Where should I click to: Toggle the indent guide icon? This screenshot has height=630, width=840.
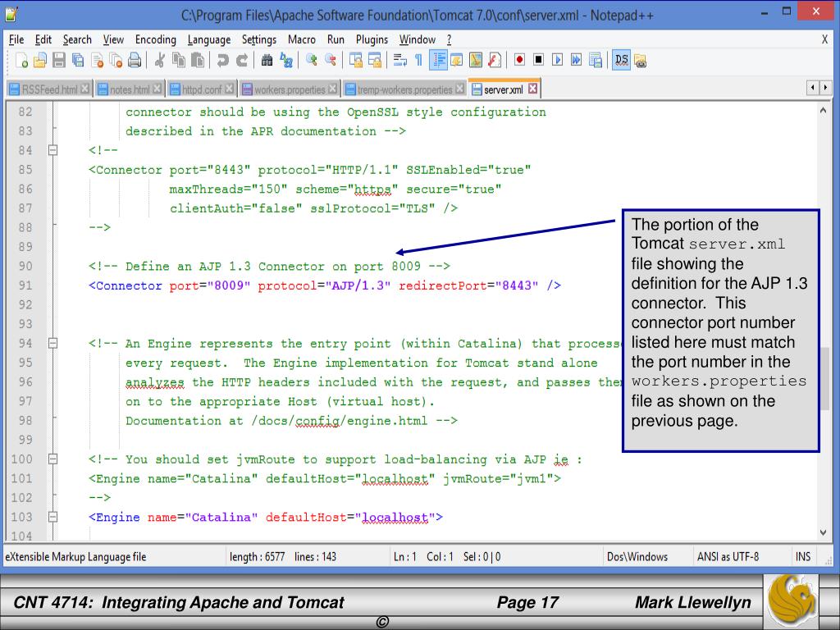coord(438,60)
